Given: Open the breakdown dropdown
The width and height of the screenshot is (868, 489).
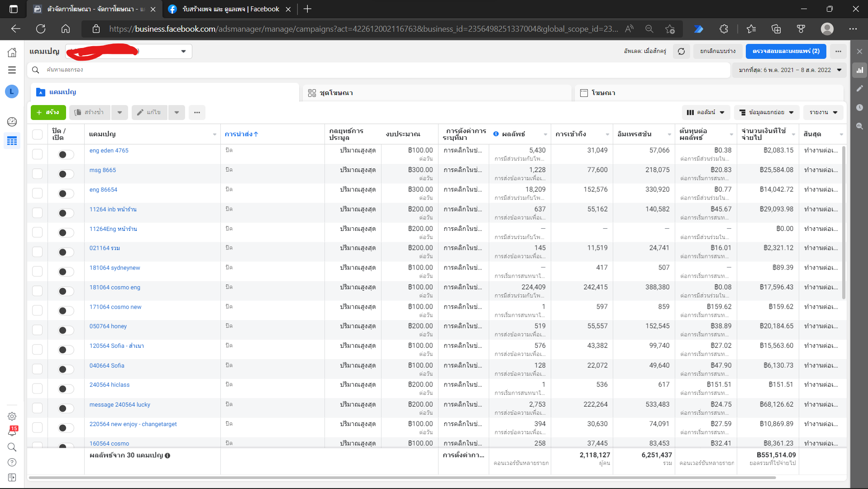Looking at the screenshot, I should click(x=766, y=112).
